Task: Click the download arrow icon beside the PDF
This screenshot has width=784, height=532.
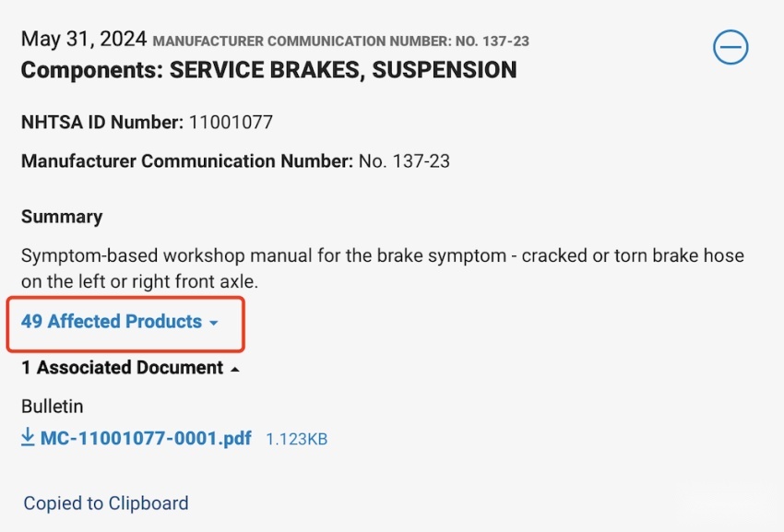Action: click(x=29, y=438)
